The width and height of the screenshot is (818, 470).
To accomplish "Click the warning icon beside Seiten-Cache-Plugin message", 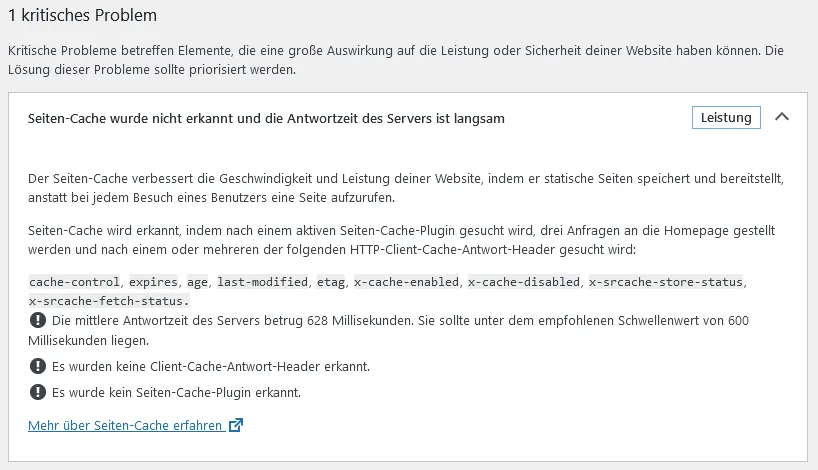I will (38, 392).
